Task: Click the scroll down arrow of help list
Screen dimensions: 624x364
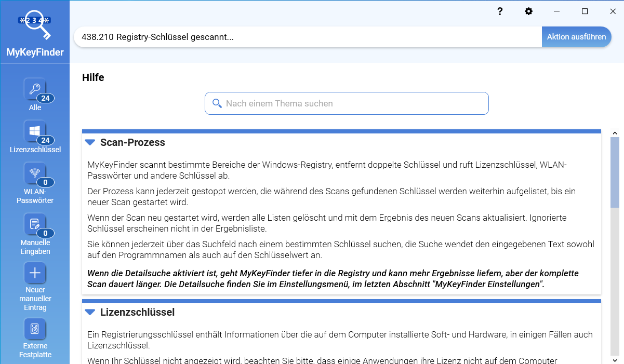Action: coord(615,359)
